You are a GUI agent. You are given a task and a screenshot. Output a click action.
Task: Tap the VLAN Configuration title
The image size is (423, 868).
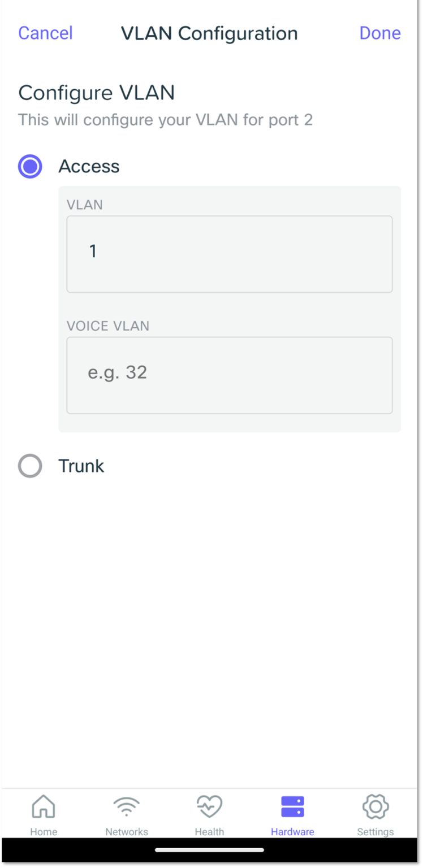[x=209, y=33]
